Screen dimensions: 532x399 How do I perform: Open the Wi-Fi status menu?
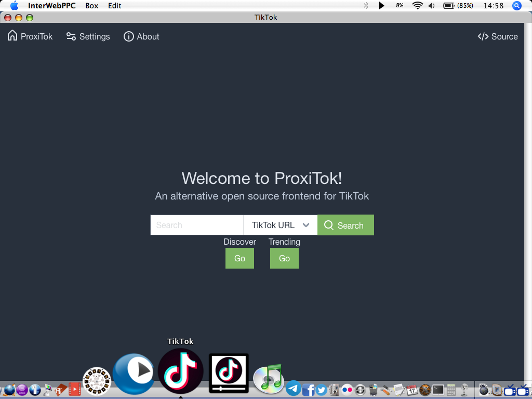pyautogui.click(x=417, y=5)
